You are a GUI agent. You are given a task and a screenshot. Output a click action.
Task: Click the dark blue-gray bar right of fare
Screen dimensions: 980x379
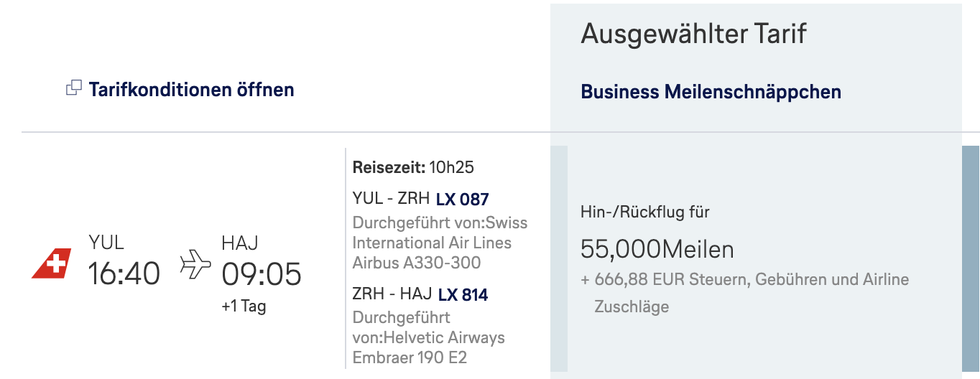[970, 258]
